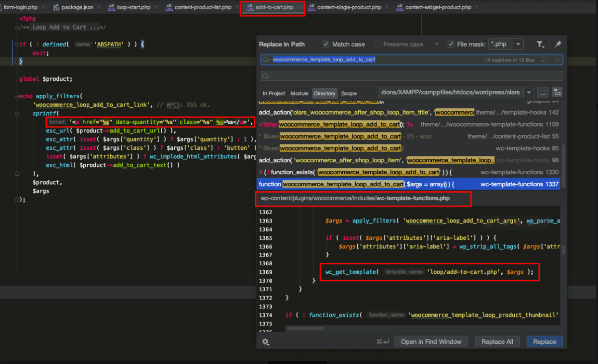Select result in wc-template-hooks 96
Screen dimensions: 598x364
click(409, 160)
